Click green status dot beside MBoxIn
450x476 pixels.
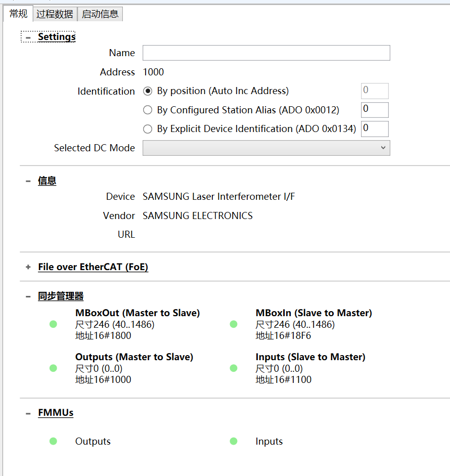coord(234,324)
